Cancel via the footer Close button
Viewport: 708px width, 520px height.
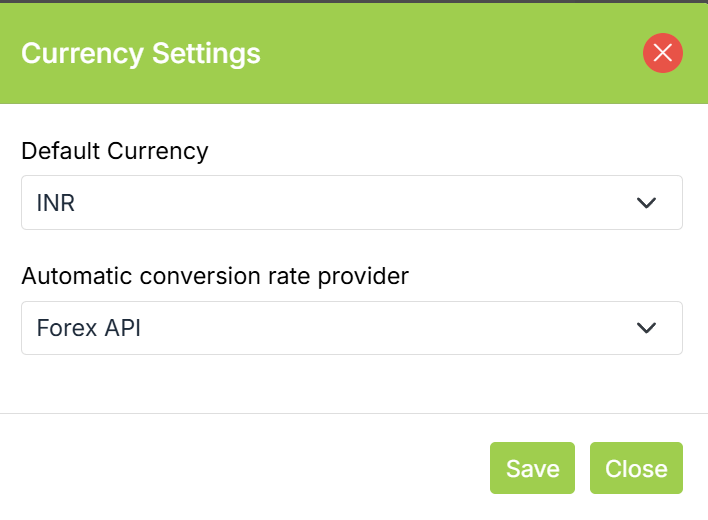click(636, 468)
